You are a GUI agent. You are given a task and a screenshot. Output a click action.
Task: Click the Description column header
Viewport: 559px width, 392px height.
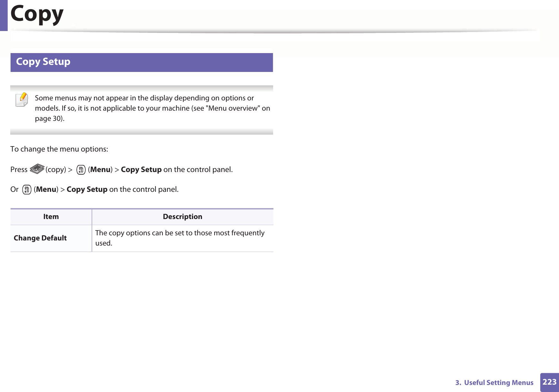[x=183, y=217]
